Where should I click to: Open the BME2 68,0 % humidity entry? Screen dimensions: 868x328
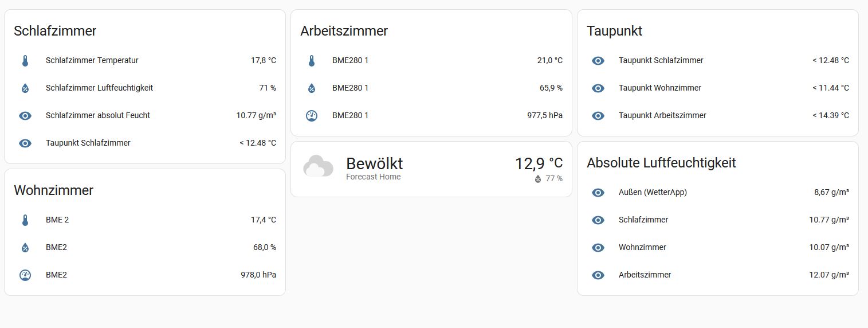click(x=145, y=248)
